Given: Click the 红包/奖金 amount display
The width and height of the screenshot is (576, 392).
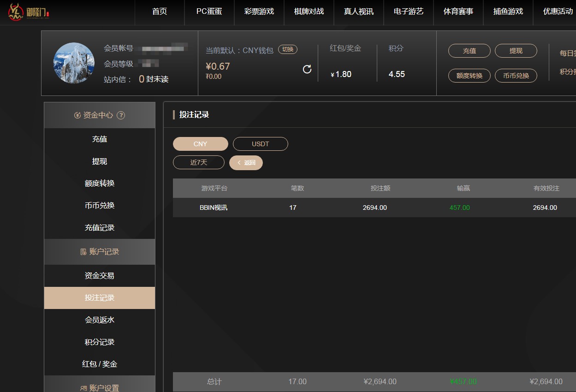Looking at the screenshot, I should (341, 74).
